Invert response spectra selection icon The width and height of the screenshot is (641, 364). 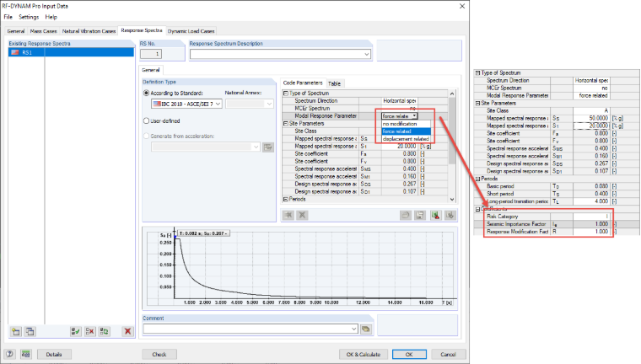[105, 331]
